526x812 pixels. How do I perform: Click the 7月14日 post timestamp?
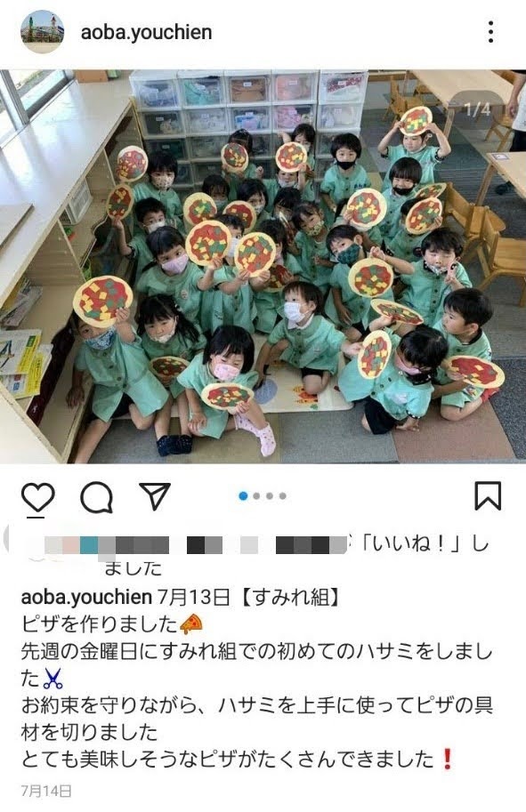tap(45, 791)
